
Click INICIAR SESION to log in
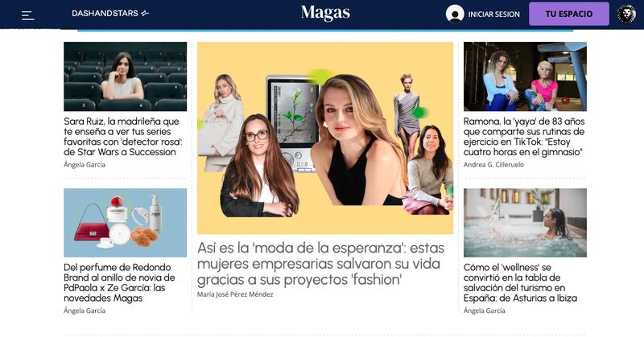[493, 14]
